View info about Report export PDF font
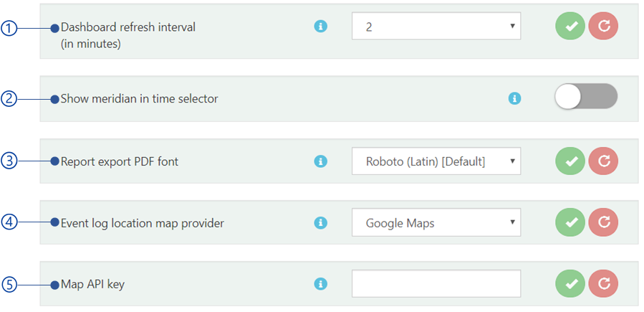The width and height of the screenshot is (644, 312). coord(321,161)
